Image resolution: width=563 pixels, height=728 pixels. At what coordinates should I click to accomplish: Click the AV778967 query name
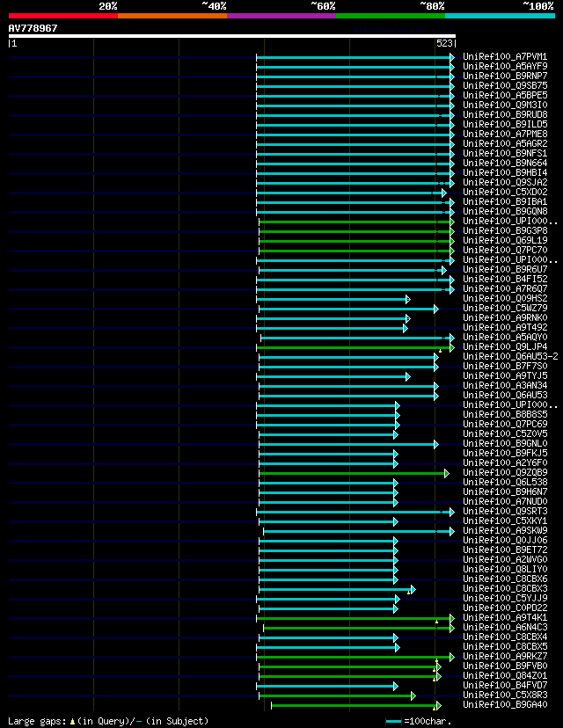pos(33,28)
